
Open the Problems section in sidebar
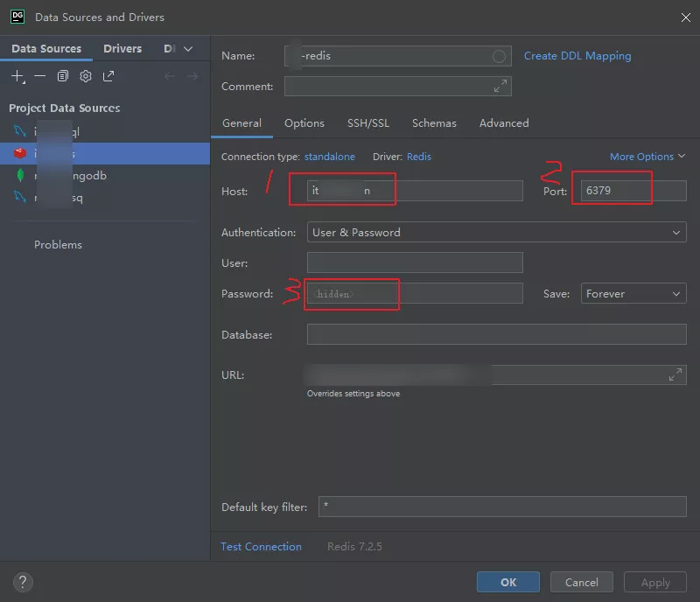58,245
